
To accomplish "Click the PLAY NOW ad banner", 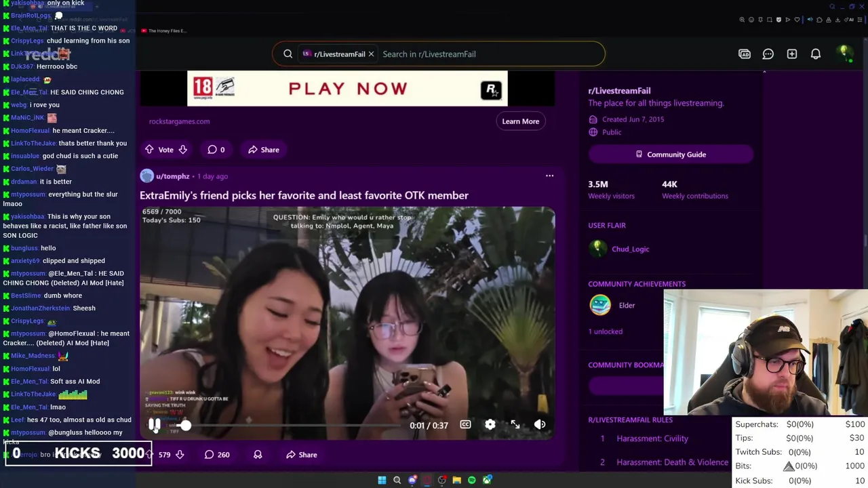I will (347, 88).
